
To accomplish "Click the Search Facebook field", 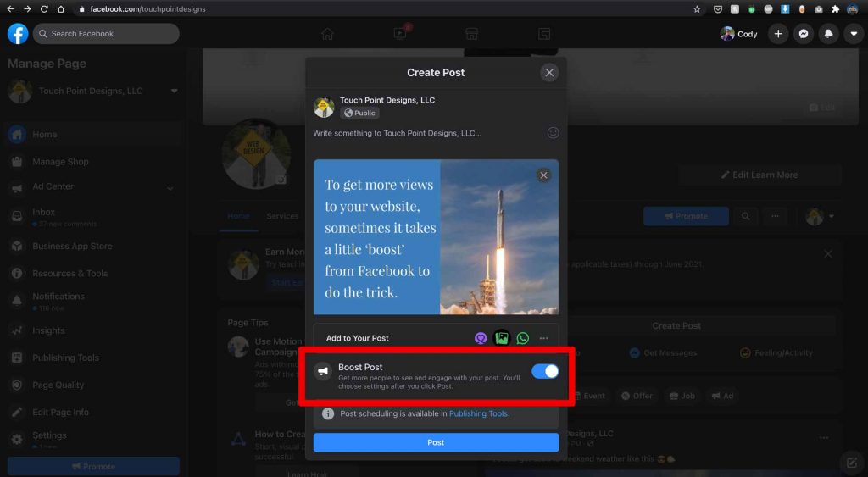I will pyautogui.click(x=106, y=34).
